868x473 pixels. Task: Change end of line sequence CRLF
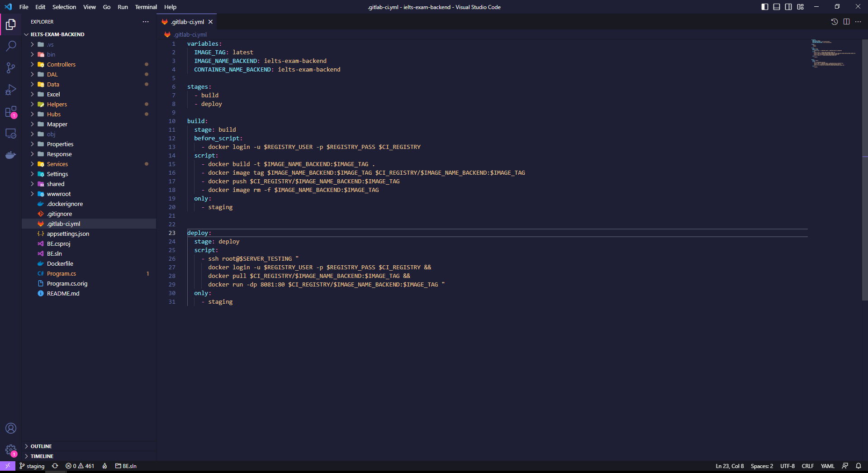tap(807, 466)
